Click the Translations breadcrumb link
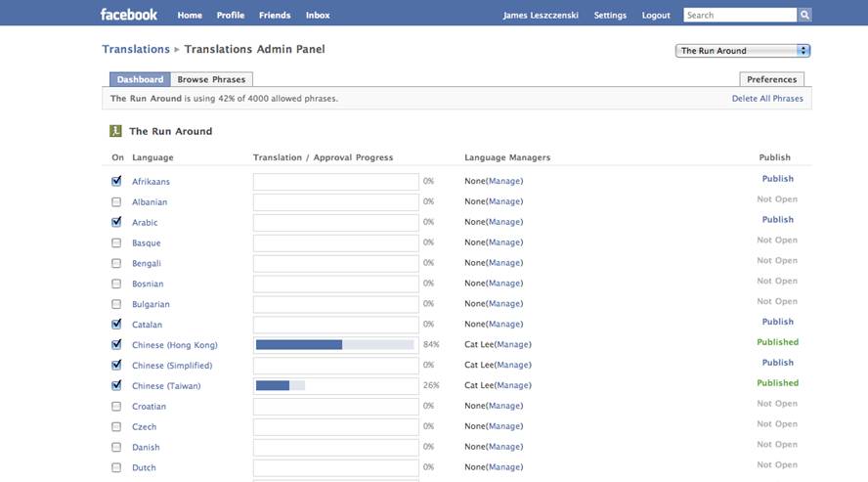The height and width of the screenshot is (482, 868). pos(135,49)
